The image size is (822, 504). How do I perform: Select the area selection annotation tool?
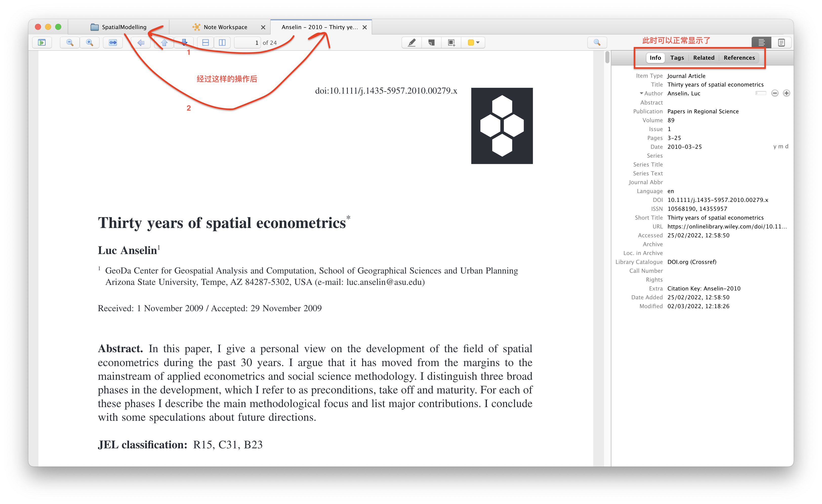tap(451, 42)
